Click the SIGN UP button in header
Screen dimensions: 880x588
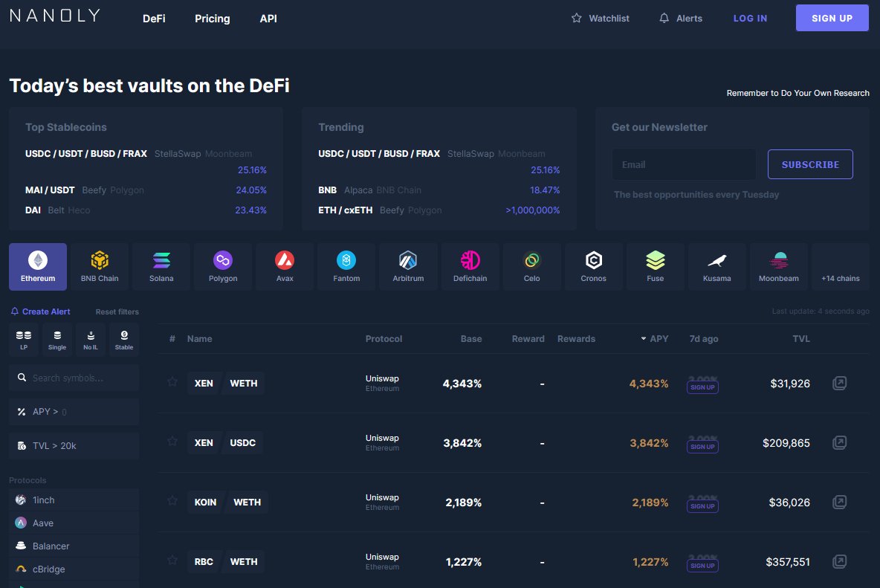(832, 18)
